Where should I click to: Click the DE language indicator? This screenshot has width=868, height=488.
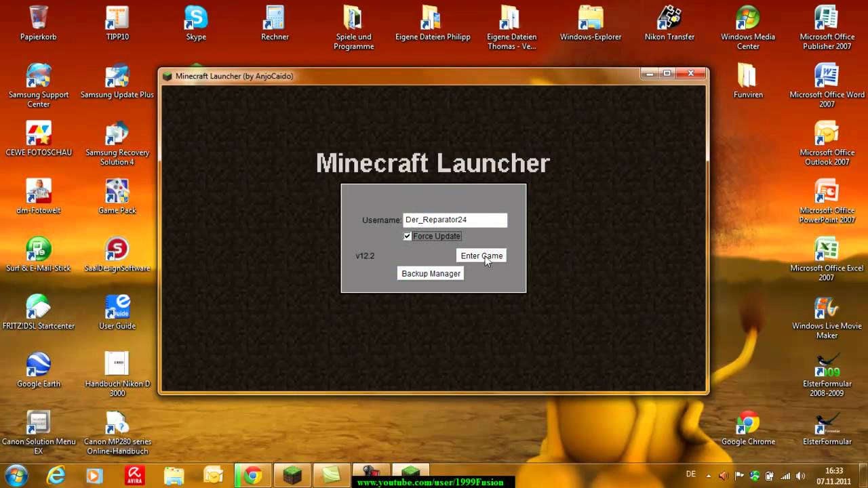tap(691, 474)
